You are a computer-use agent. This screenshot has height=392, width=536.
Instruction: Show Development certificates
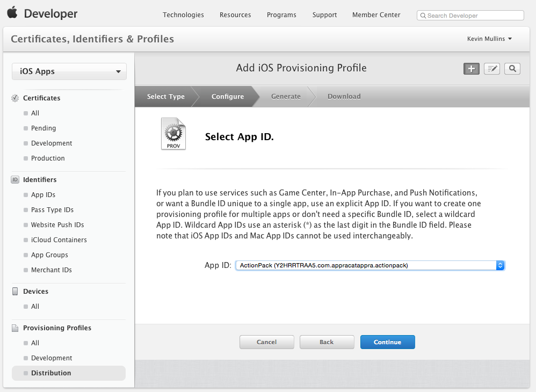click(52, 143)
